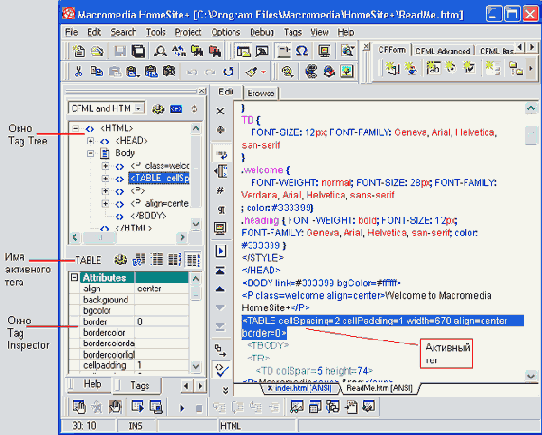Collapse the <HTML> tree node
The image size is (542, 435).
tap(75, 129)
